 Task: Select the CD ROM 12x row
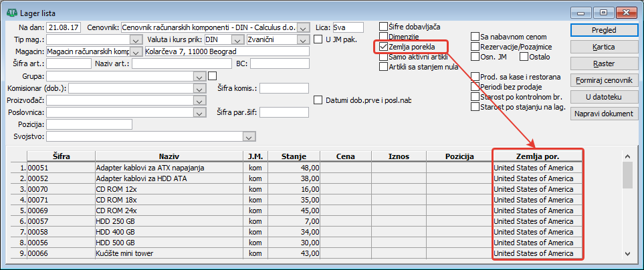[296, 189]
